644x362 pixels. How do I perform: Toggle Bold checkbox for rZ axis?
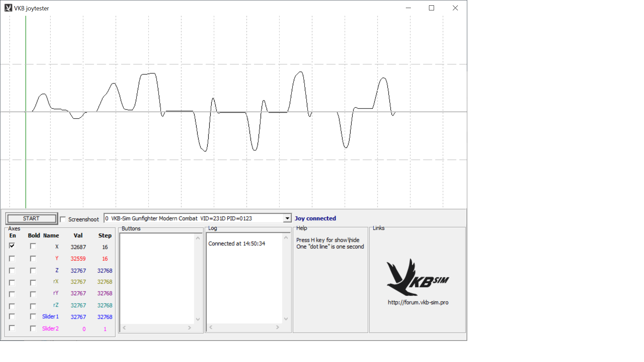coord(33,306)
